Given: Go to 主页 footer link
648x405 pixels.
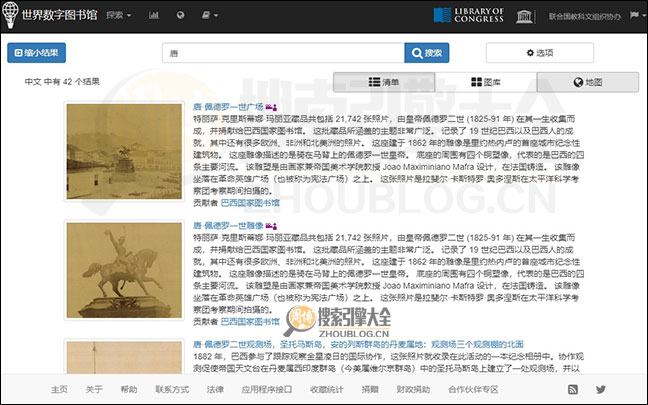Looking at the screenshot, I should click(x=59, y=389).
